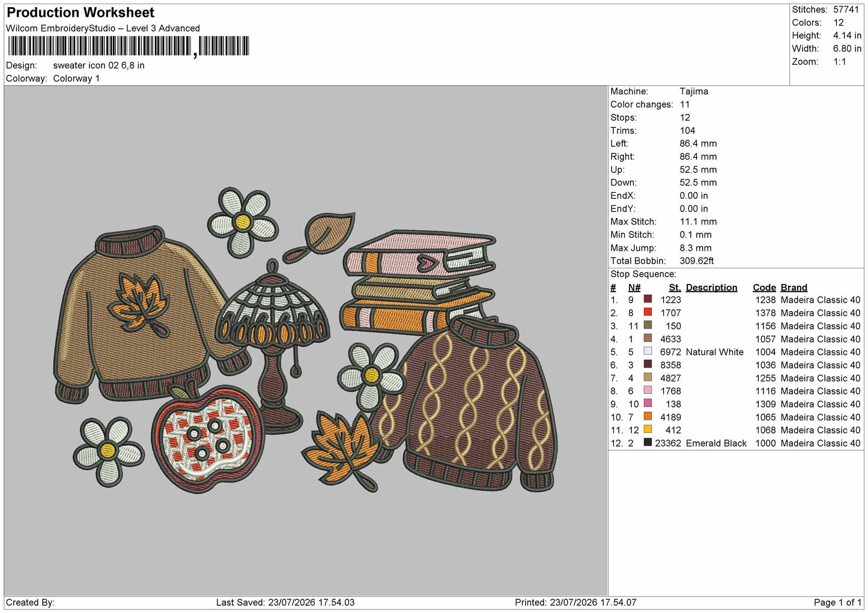This screenshot has width=868, height=613.
Task: Click the 'Emerald Black' description
Action: point(716,443)
